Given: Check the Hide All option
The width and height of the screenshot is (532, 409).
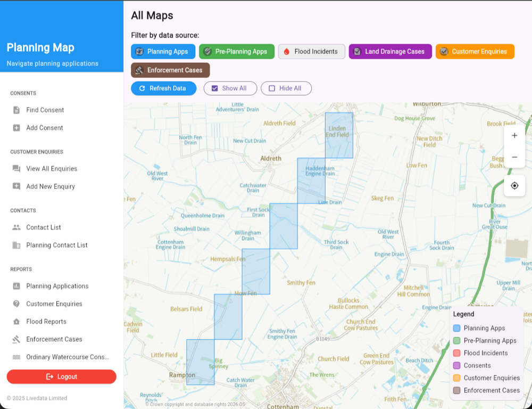Looking at the screenshot, I should (x=286, y=88).
